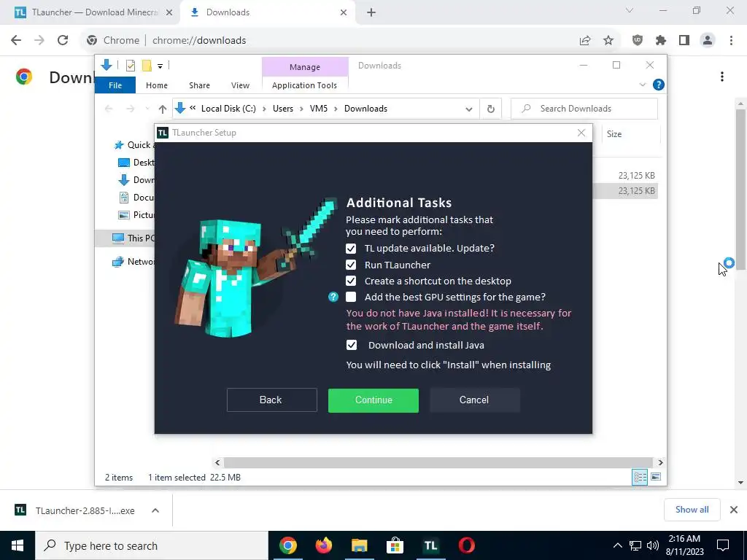This screenshot has width=747, height=560.
Task: Click Show all downloads button
Action: [692, 510]
